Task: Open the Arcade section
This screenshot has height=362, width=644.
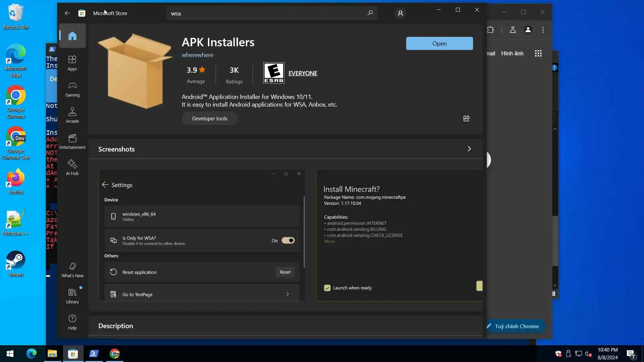Action: (72, 115)
